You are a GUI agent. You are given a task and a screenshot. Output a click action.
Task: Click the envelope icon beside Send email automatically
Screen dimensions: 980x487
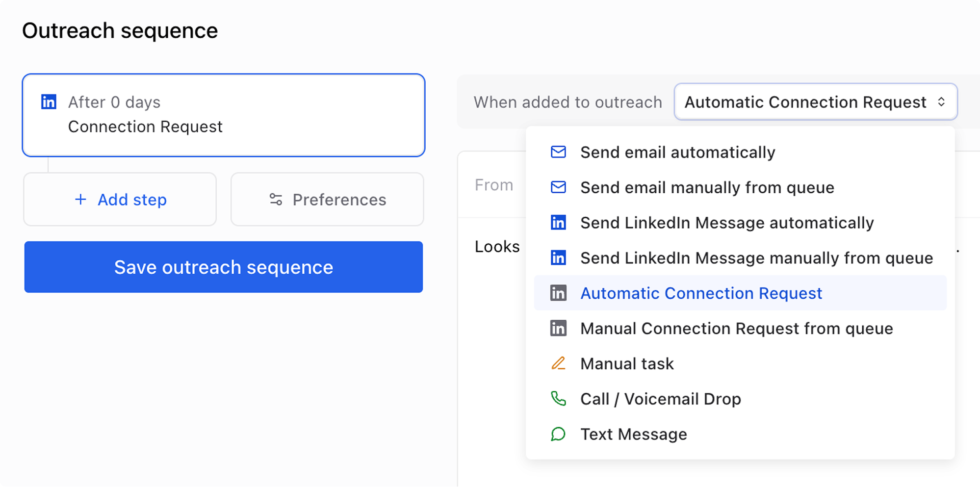tap(558, 152)
